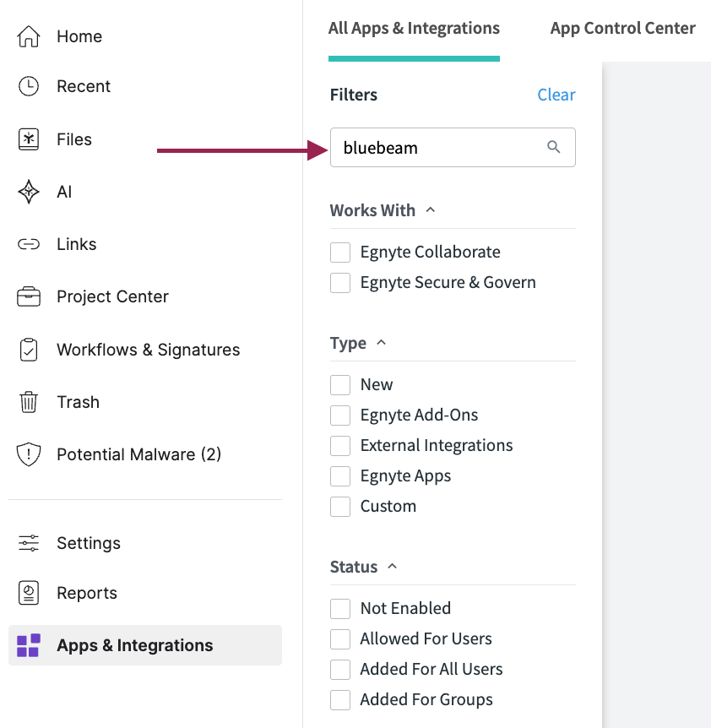The height and width of the screenshot is (728, 711).
Task: Click the search magnifier icon in filter box
Action: [x=554, y=147]
